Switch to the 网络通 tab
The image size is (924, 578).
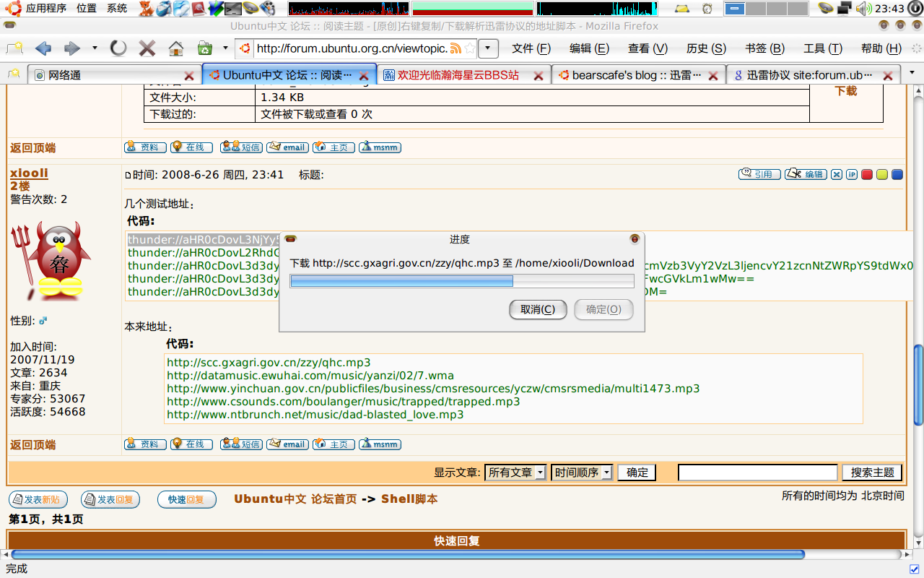coord(113,75)
